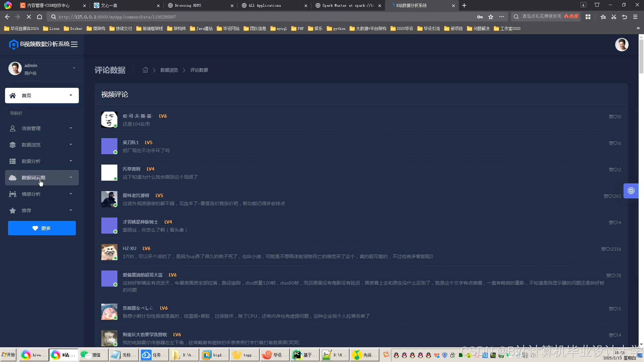Toggle the sidebar hamburger menu icon
This screenshot has height=362, width=644.
tap(74, 44)
